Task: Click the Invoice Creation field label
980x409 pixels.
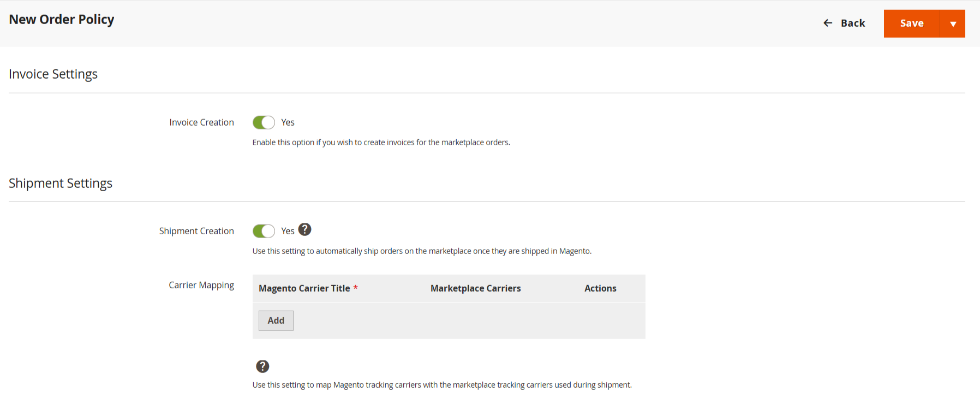Action: click(201, 122)
